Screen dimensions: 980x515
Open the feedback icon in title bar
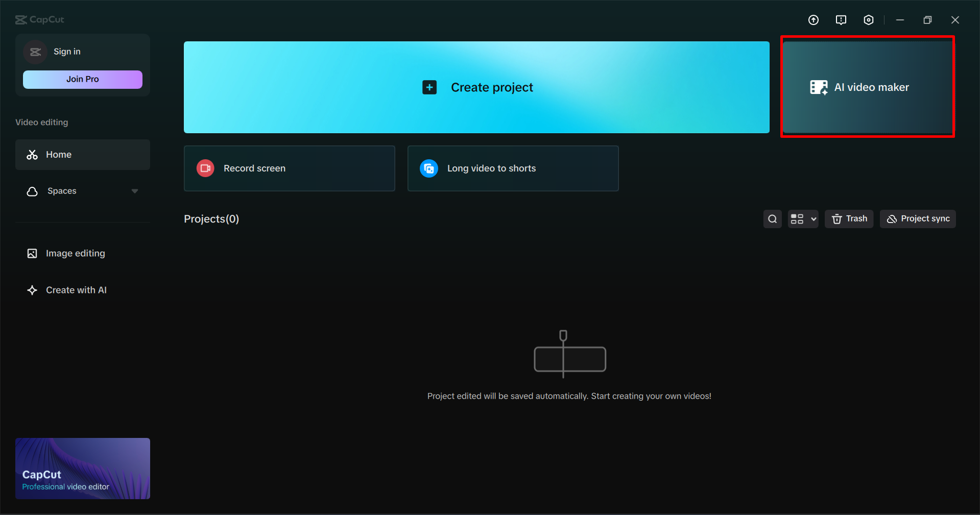point(841,20)
